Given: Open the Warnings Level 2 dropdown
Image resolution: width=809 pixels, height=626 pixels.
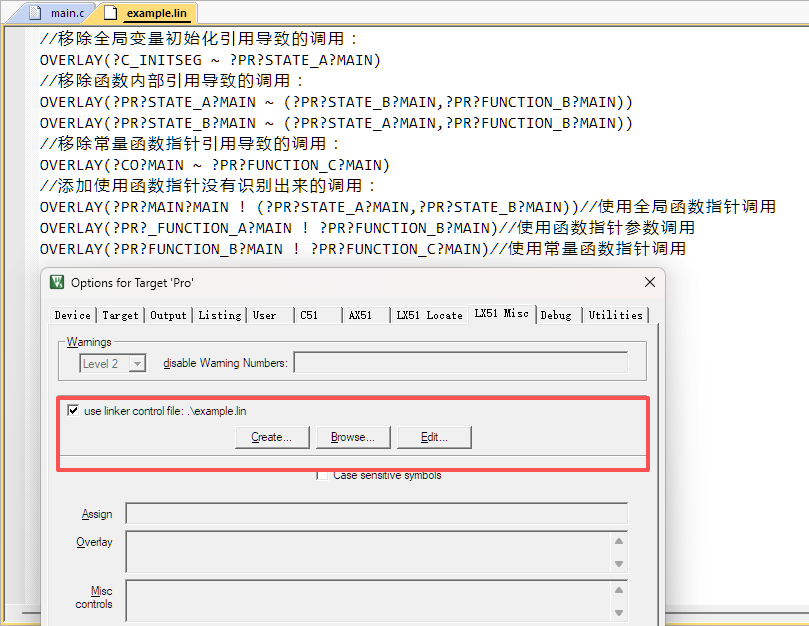Looking at the screenshot, I should tap(138, 364).
